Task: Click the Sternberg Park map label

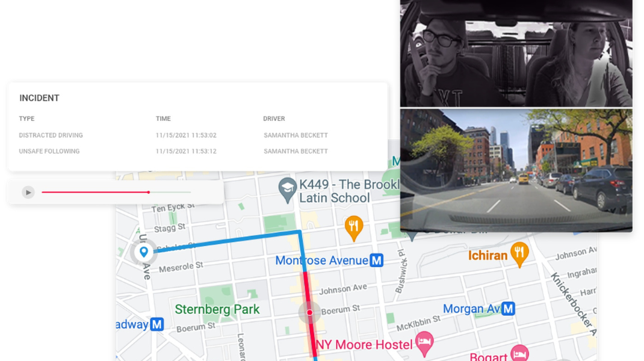Action: point(217,309)
